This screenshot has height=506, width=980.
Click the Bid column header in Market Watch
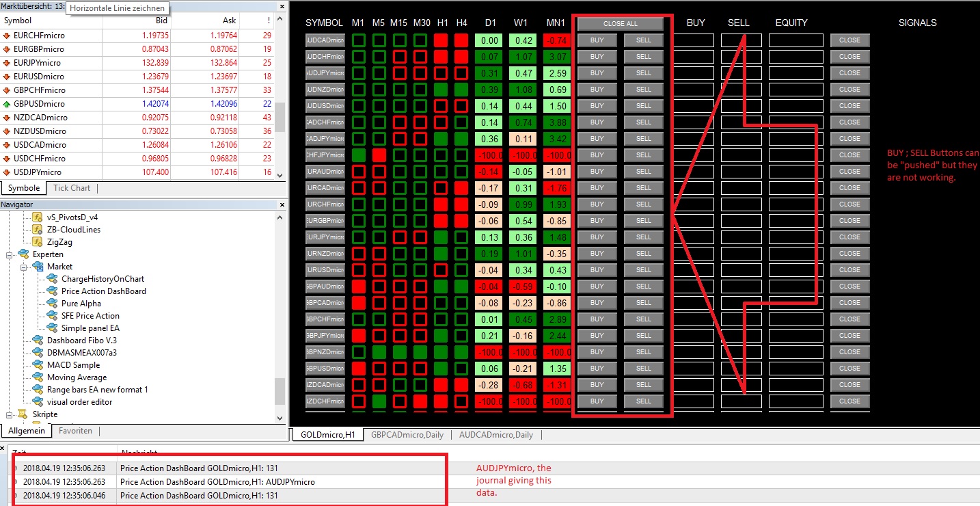(137, 21)
